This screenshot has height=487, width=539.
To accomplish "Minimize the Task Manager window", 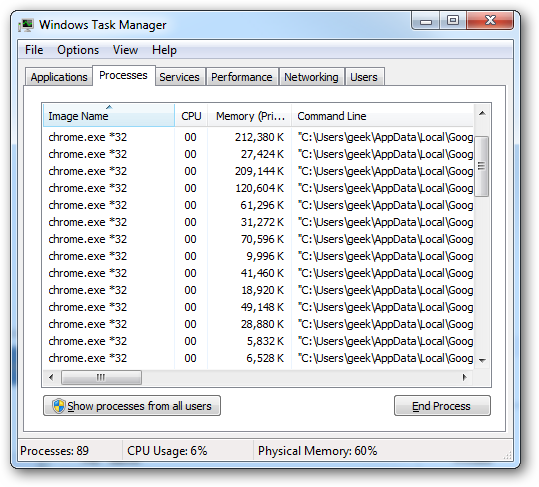I will [426, 21].
